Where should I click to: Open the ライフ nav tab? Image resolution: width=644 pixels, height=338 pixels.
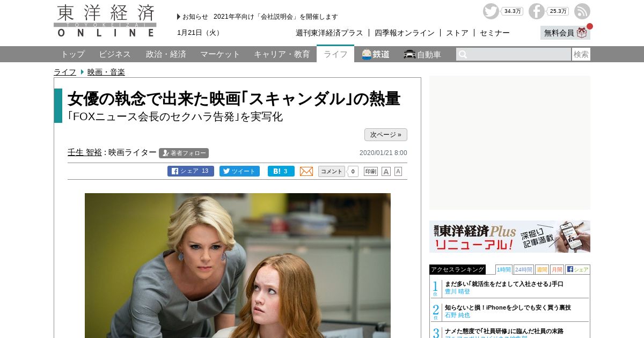[x=335, y=54]
